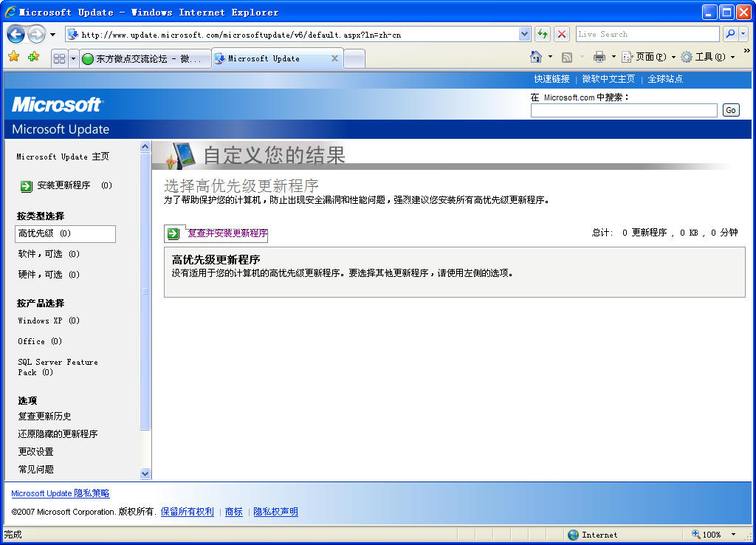Click sidebar scrollbar up arrow
The width and height of the screenshot is (756, 545).
click(145, 147)
